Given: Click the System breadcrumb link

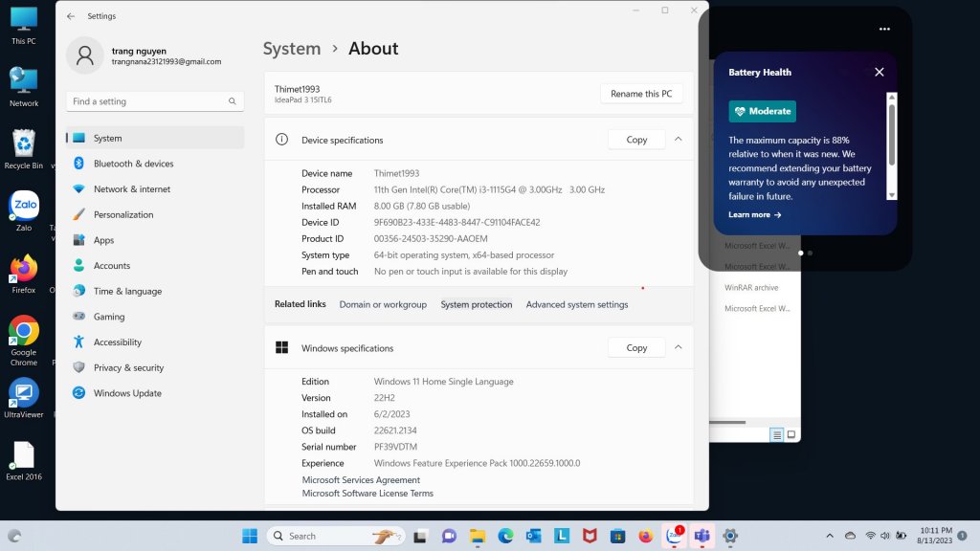Looking at the screenshot, I should [x=291, y=49].
